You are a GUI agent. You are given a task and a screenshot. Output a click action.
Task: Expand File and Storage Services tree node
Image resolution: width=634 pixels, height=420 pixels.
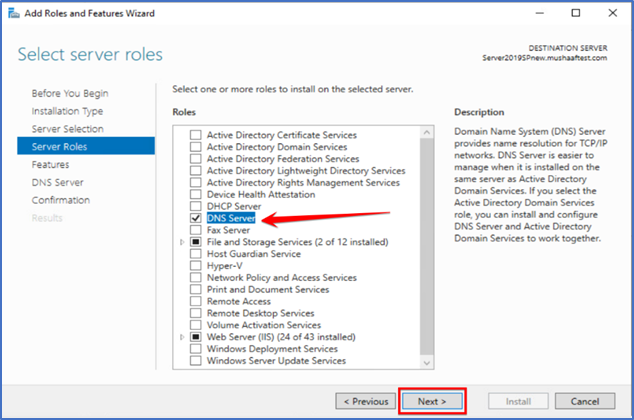pyautogui.click(x=182, y=242)
